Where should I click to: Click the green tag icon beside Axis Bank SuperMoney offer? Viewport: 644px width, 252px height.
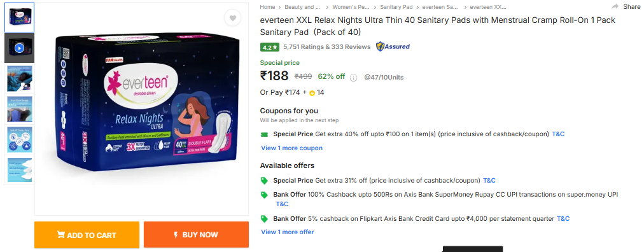tap(264, 195)
